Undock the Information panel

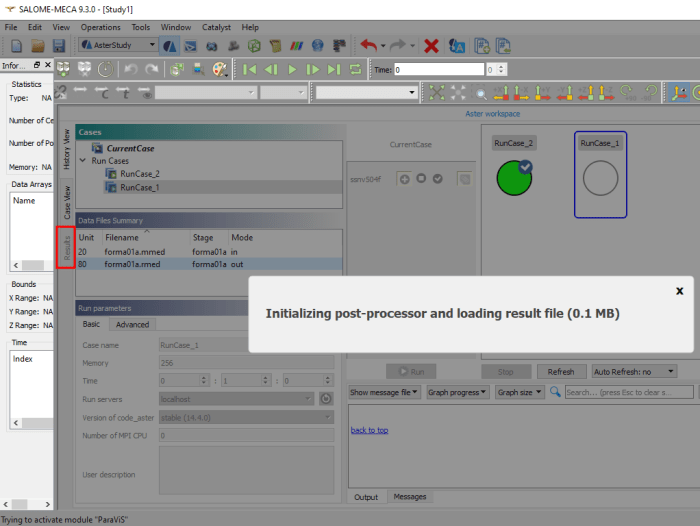point(37,65)
